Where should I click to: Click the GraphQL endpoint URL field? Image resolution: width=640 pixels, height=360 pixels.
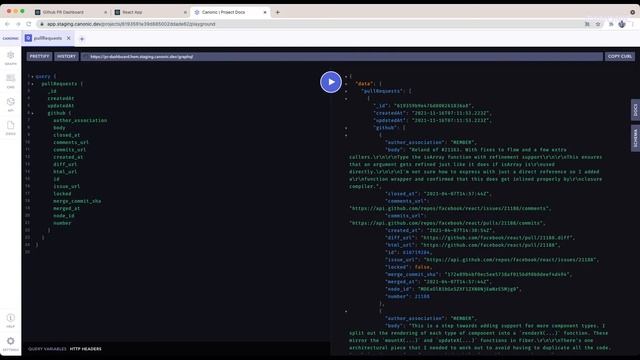[342, 57]
